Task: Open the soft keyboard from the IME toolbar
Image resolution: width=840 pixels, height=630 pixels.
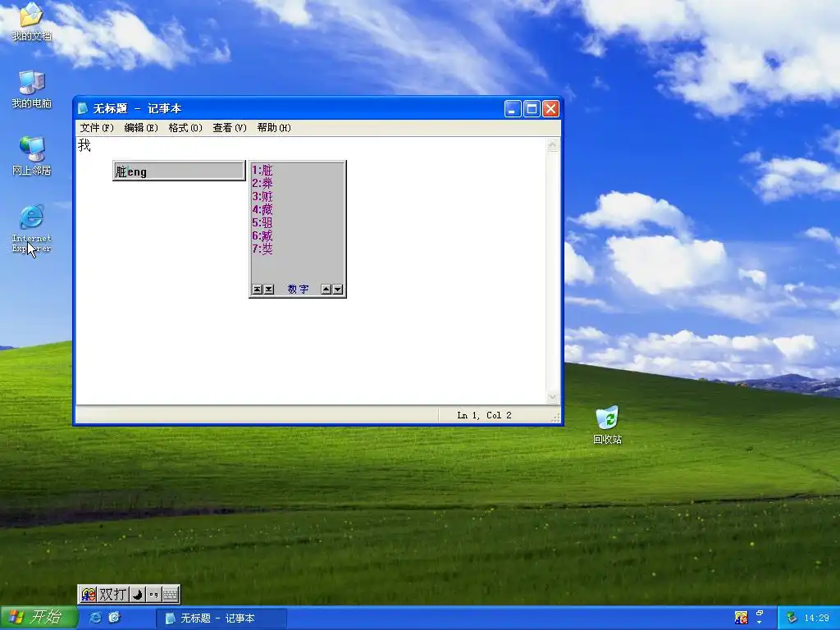Action: 171,594
